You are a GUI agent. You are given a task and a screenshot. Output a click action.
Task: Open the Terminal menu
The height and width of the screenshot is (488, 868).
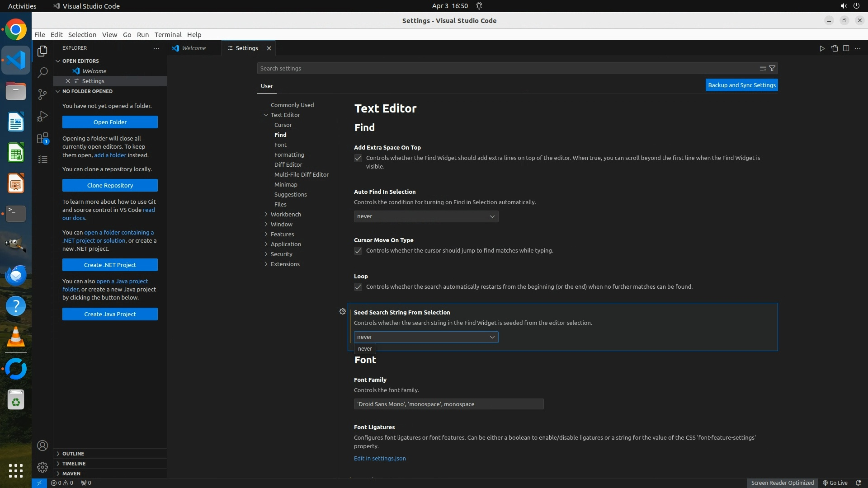coord(168,35)
